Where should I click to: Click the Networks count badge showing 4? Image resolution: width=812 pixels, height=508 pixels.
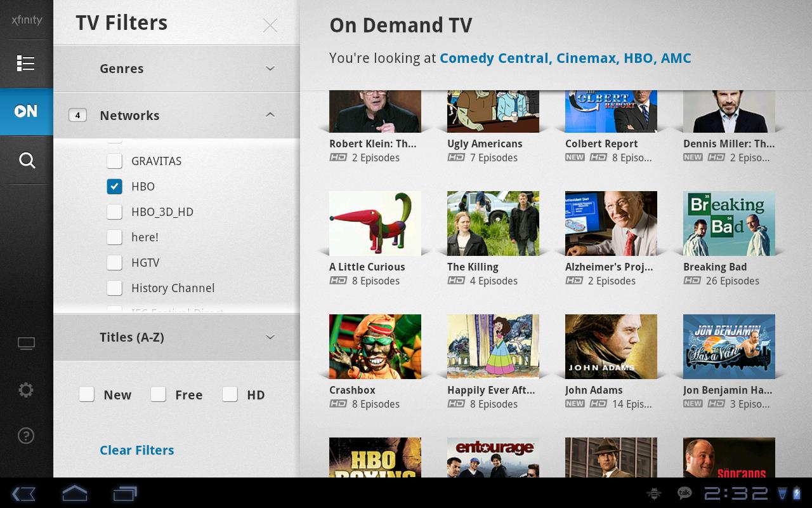pos(77,116)
